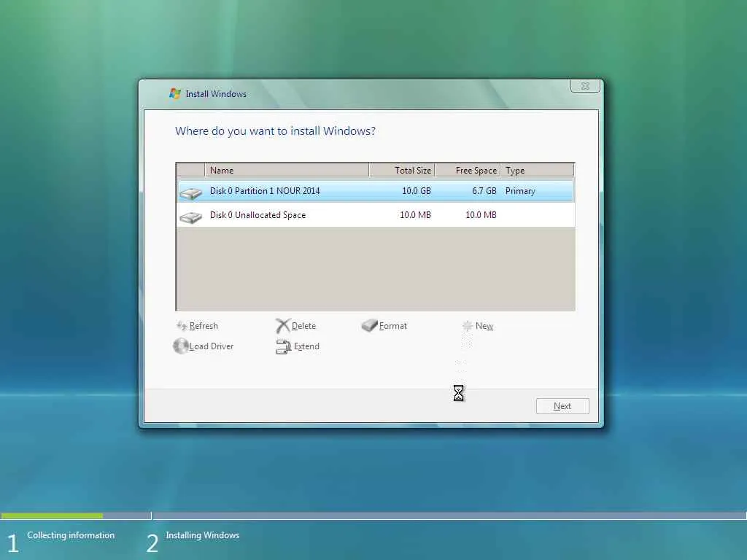Click the heading 'Where do you want to install Windows?'
Screen dimensions: 747x560
275,131
